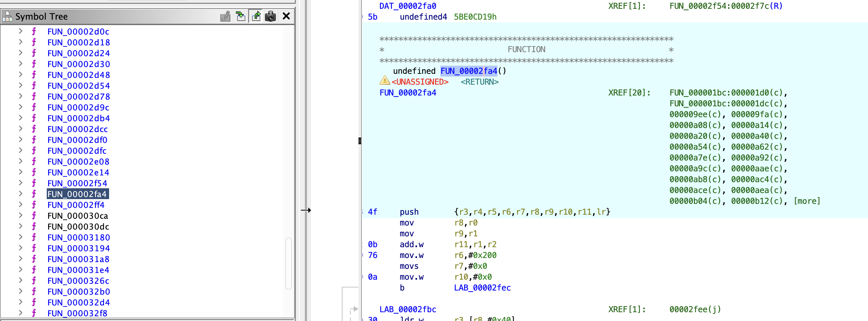Click the camera snapshot icon in Symbol Tree
Image resolution: width=868 pixels, height=321 pixels.
[x=270, y=16]
